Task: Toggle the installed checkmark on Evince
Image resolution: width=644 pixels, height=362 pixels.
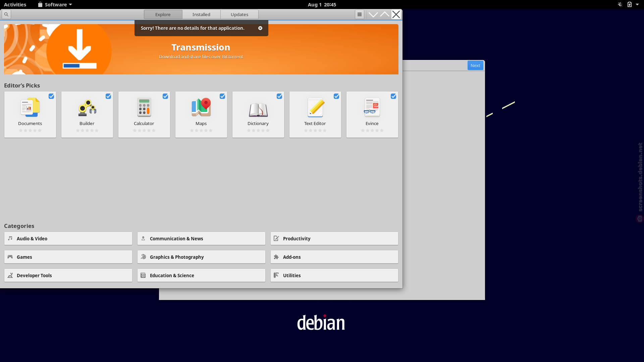Action: 393,96
